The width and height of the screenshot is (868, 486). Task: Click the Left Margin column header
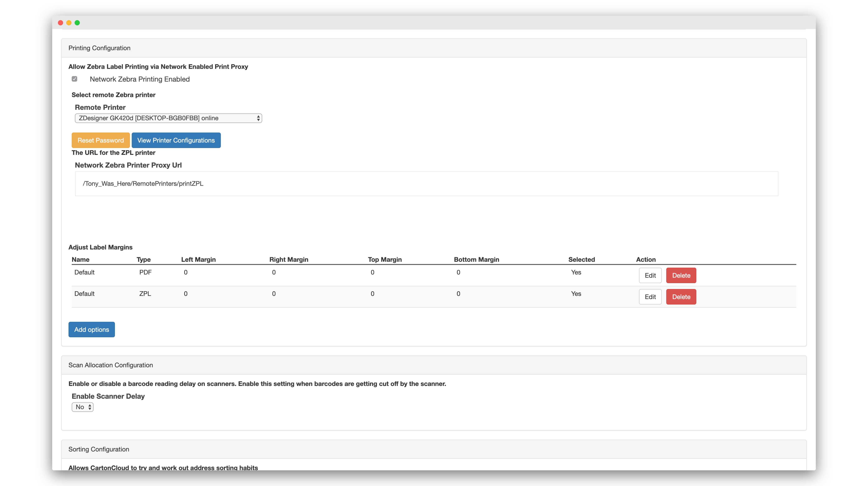pyautogui.click(x=198, y=259)
